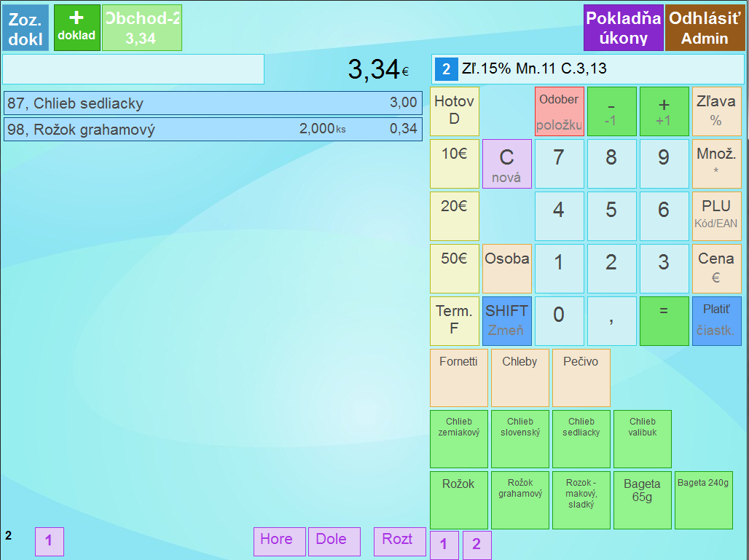Pay in cash with Hotov D
Image resolution: width=749 pixels, height=560 pixels.
click(x=454, y=111)
